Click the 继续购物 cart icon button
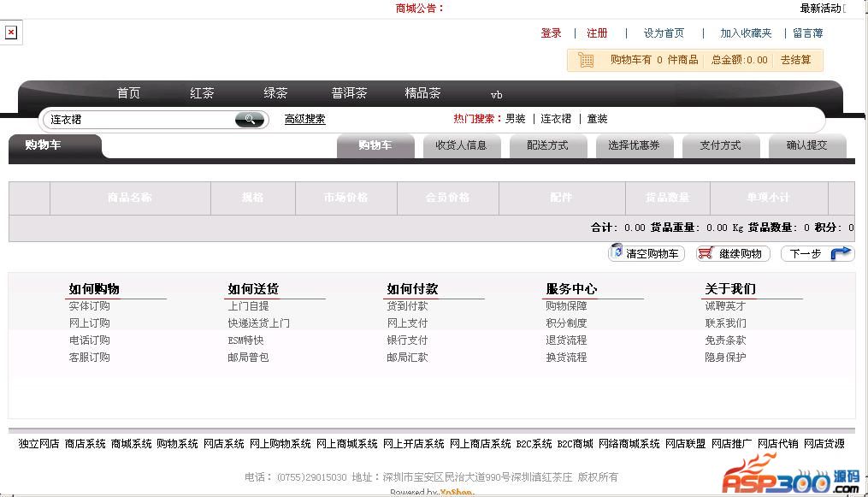This screenshot has height=497, width=868. (733, 253)
